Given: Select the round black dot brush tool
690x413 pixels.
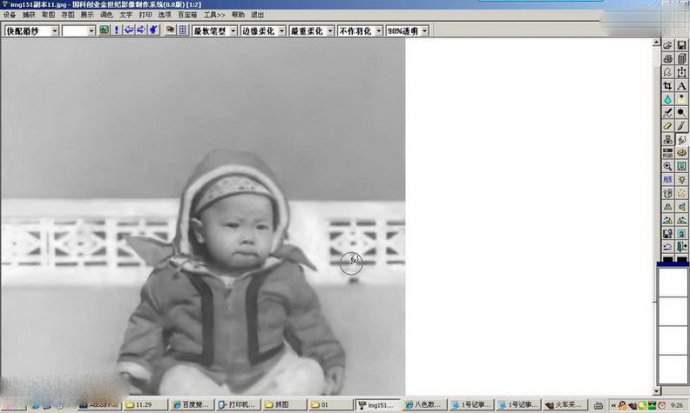Looking at the screenshot, I should (681, 113).
